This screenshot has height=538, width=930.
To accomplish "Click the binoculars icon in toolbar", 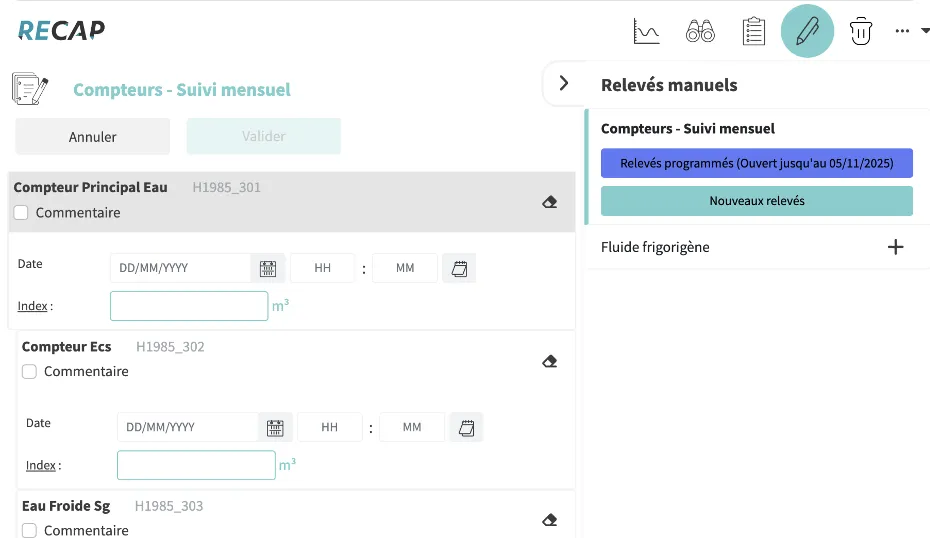I will [700, 32].
